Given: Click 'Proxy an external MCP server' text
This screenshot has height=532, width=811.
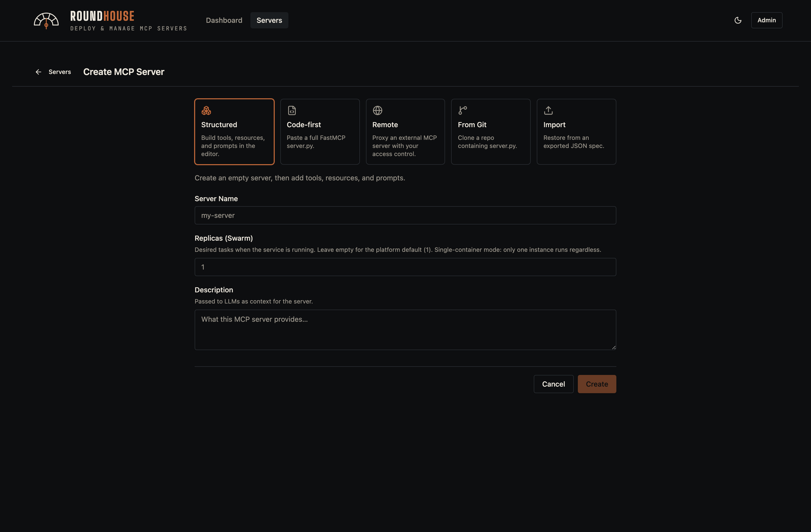Looking at the screenshot, I should [404, 146].
